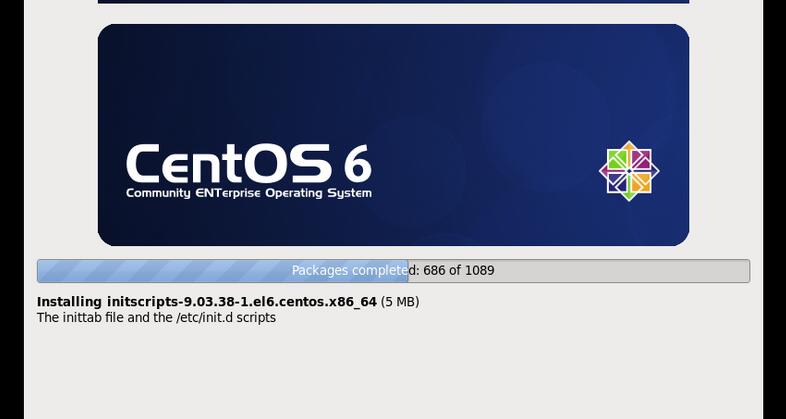Click the CentOS pinwheel logo icon
Viewport: 786px width, 419px height.
(x=629, y=171)
